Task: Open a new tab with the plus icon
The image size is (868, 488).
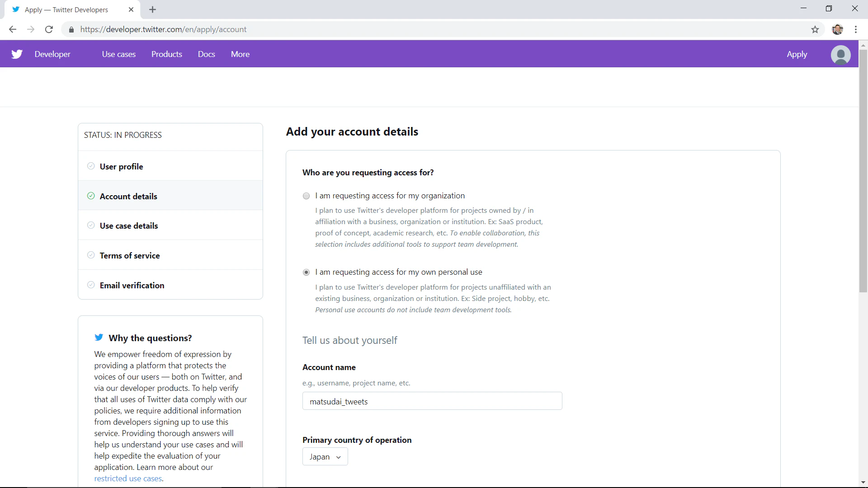Action: [152, 9]
